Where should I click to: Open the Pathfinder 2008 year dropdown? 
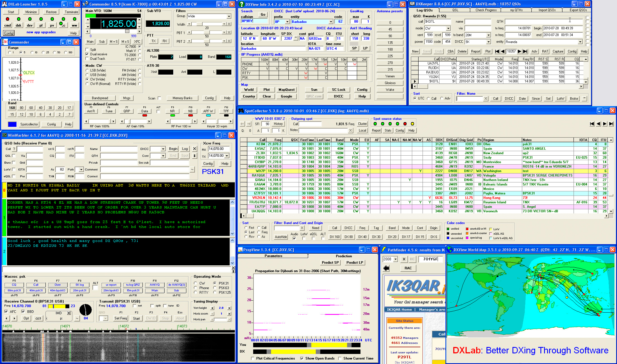pos(395,259)
